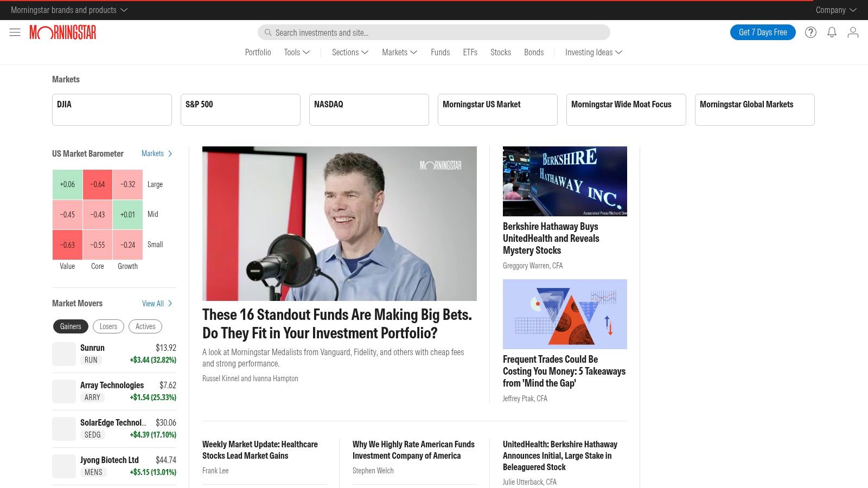The image size is (868, 488).
Task: Click the Large Value +0.06 barometer cell
Action: coord(67,184)
